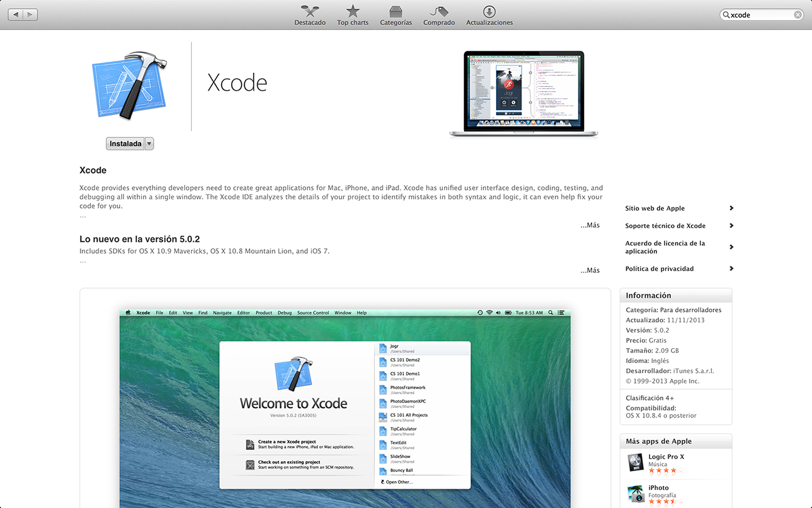Open the dropdown arrow beside Instalada
The height and width of the screenshot is (508, 812).
pyautogui.click(x=149, y=144)
